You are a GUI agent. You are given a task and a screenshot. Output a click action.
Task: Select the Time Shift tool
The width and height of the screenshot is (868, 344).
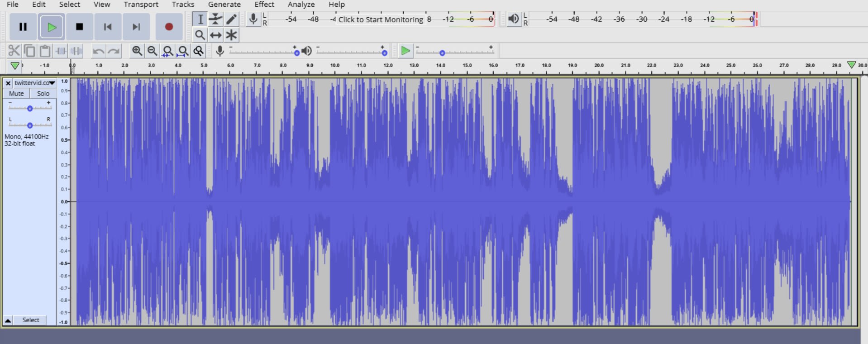pos(216,35)
